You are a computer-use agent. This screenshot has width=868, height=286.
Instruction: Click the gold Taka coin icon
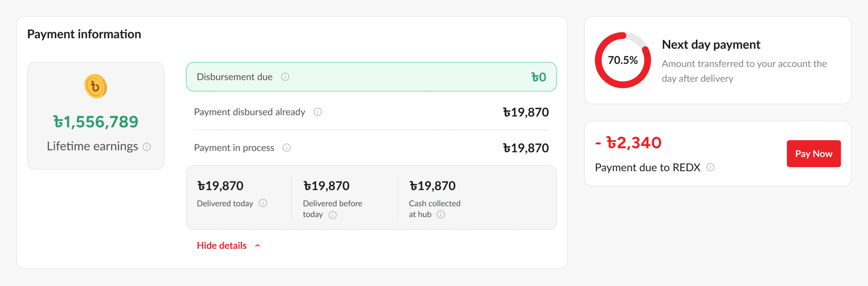[x=95, y=86]
